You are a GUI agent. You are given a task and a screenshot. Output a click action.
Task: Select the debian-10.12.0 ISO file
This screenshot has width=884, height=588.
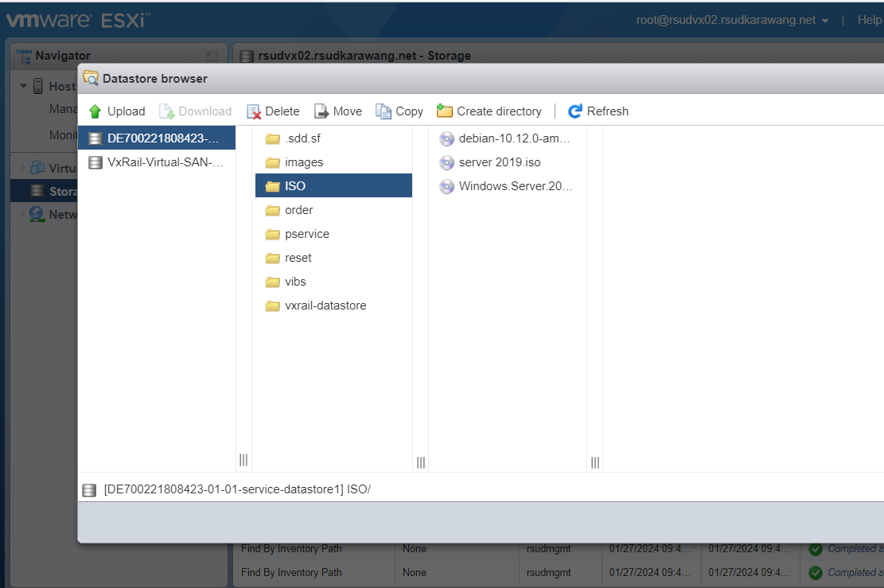coord(506,138)
